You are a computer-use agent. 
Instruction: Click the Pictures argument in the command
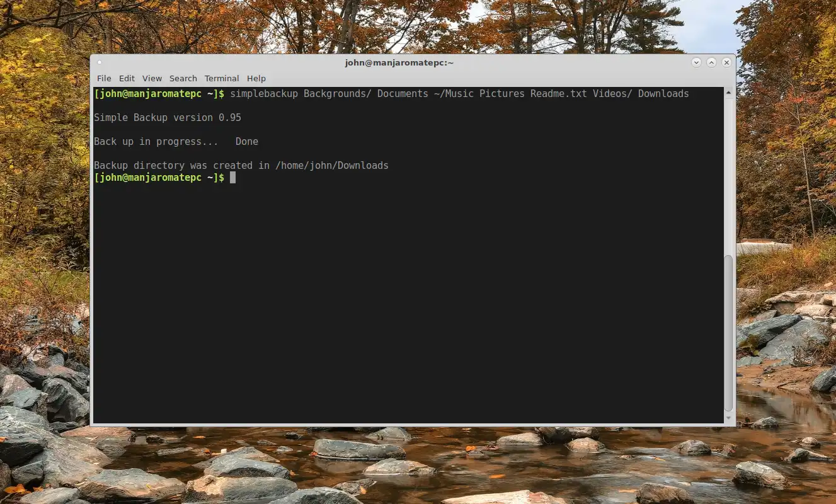(x=502, y=94)
